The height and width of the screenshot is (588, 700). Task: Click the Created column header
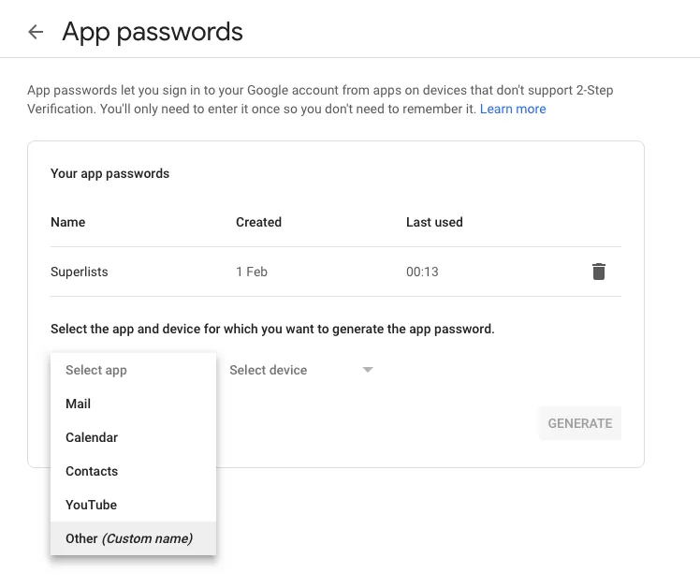258,222
